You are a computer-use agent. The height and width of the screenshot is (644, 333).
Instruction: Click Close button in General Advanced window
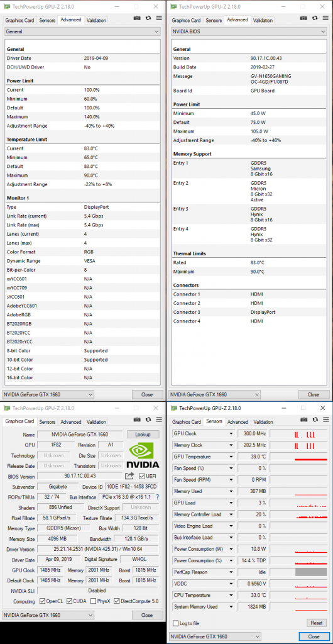[x=147, y=394]
